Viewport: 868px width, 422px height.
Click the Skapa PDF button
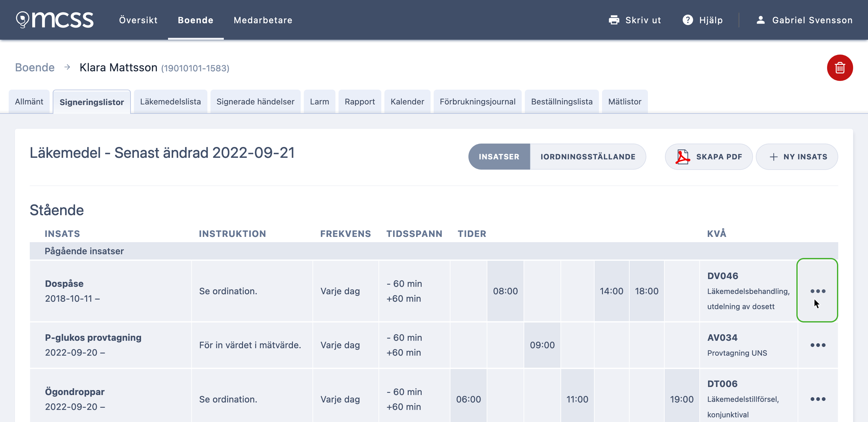708,157
